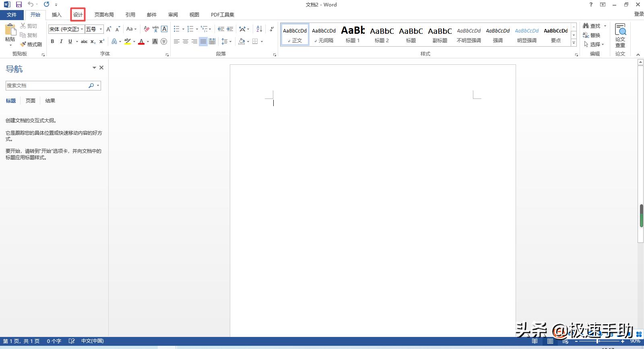
Task: Click the Format Painter brush icon
Action: click(x=23, y=44)
